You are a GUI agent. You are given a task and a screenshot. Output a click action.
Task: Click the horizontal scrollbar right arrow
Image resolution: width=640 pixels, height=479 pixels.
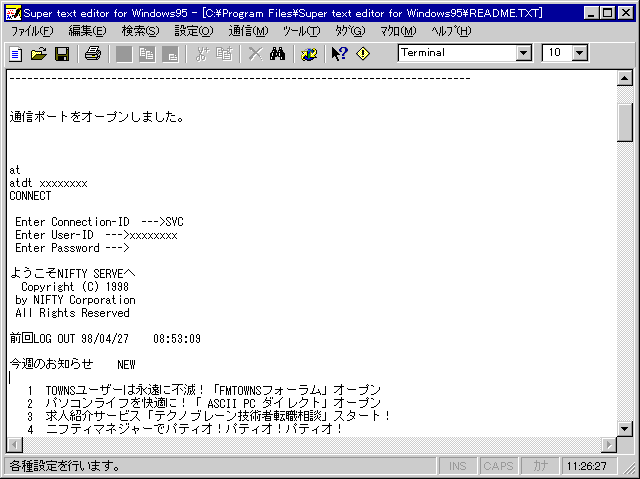tap(609, 444)
